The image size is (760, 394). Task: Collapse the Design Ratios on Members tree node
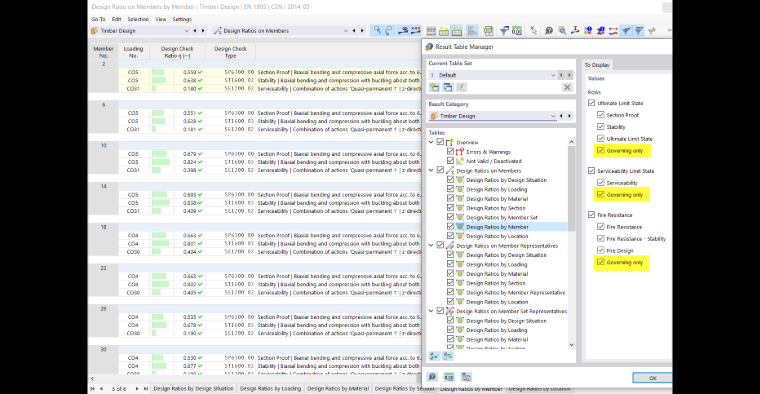click(x=431, y=171)
